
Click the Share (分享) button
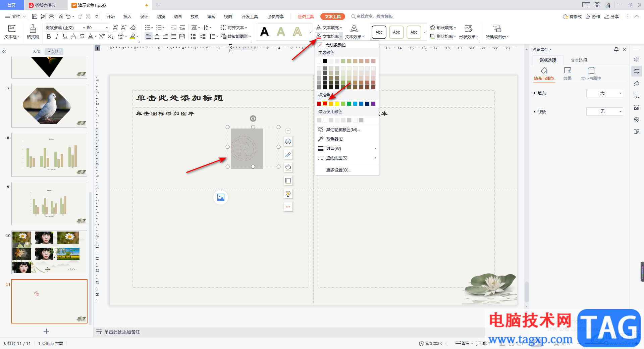612,16
